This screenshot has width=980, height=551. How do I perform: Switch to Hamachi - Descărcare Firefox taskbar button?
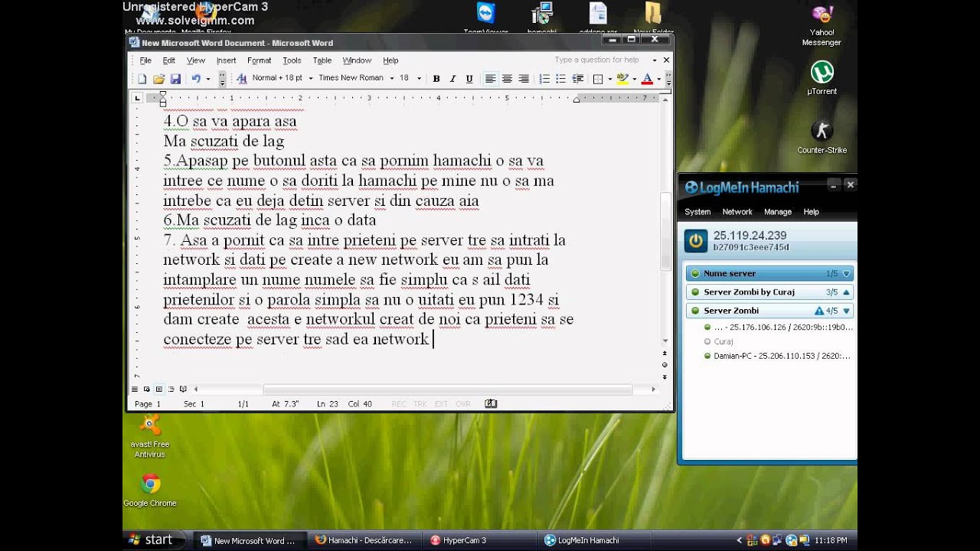coord(365,540)
